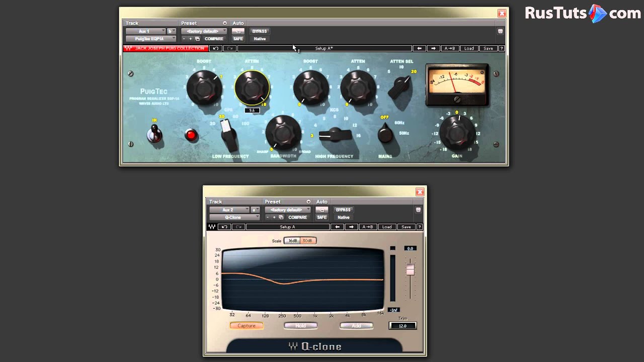
Task: Click Load in PuigTec toolbar
Action: (x=469, y=48)
